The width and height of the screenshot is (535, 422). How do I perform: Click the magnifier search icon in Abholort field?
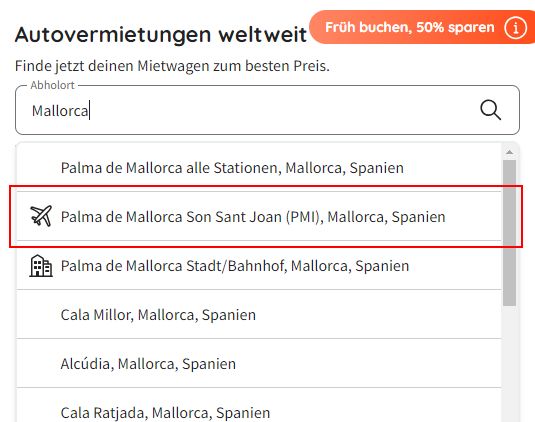pyautogui.click(x=490, y=110)
